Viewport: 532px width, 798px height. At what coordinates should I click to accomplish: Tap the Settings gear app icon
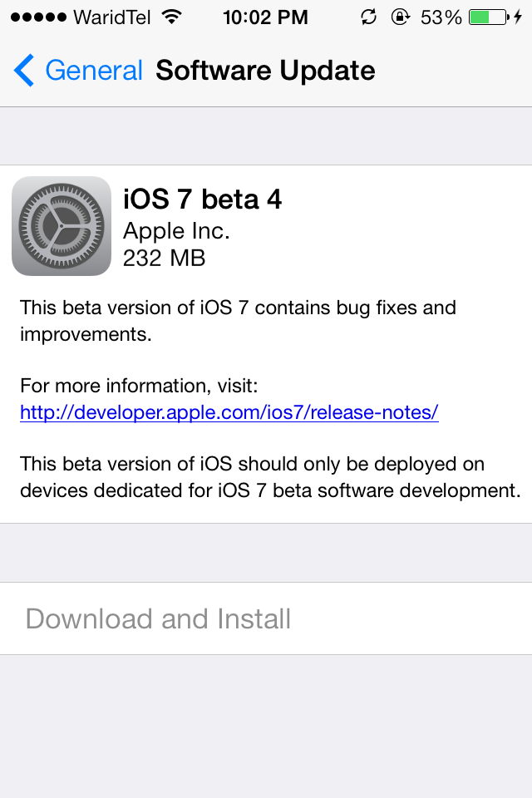pyautogui.click(x=62, y=226)
